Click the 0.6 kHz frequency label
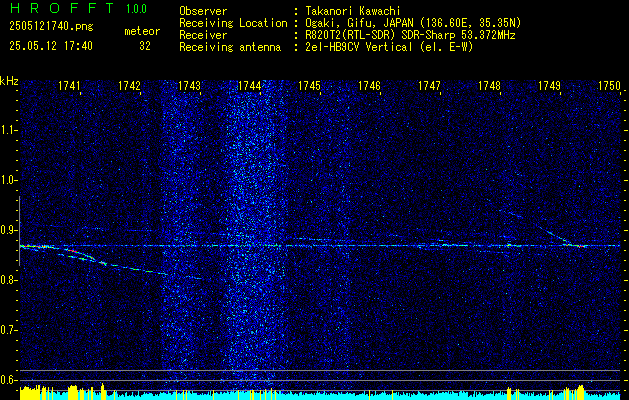This screenshot has height=400, width=629. pos(8,380)
